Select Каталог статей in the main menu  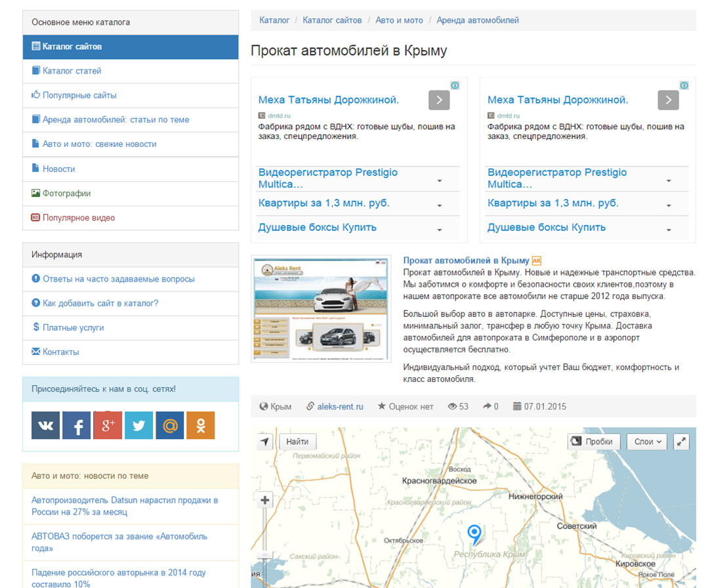[x=72, y=71]
